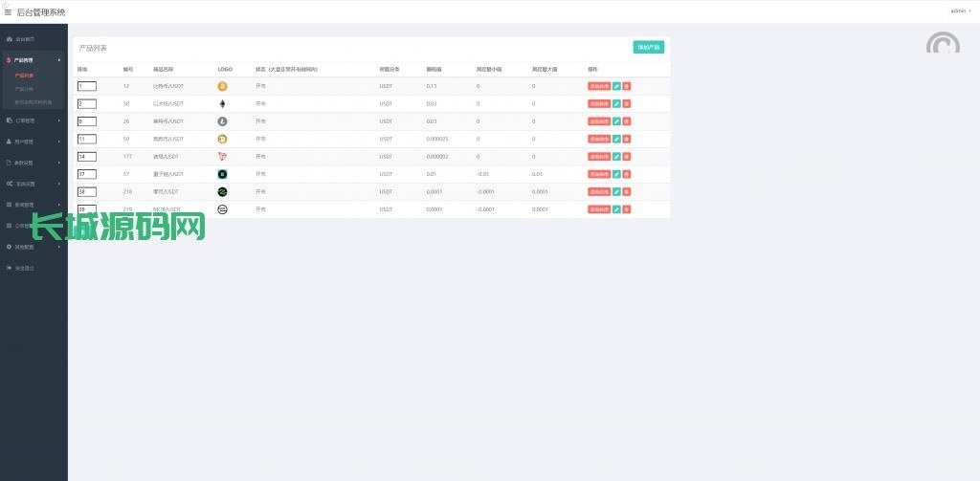Click the red close-market button for 比特币/USDT
980x481 pixels.
pos(599,86)
